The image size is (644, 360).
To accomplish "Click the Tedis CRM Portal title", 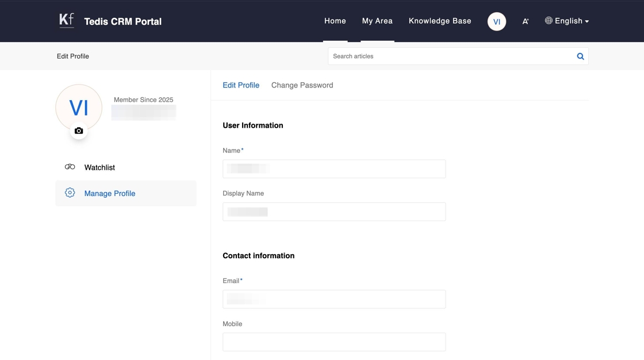I will click(122, 21).
